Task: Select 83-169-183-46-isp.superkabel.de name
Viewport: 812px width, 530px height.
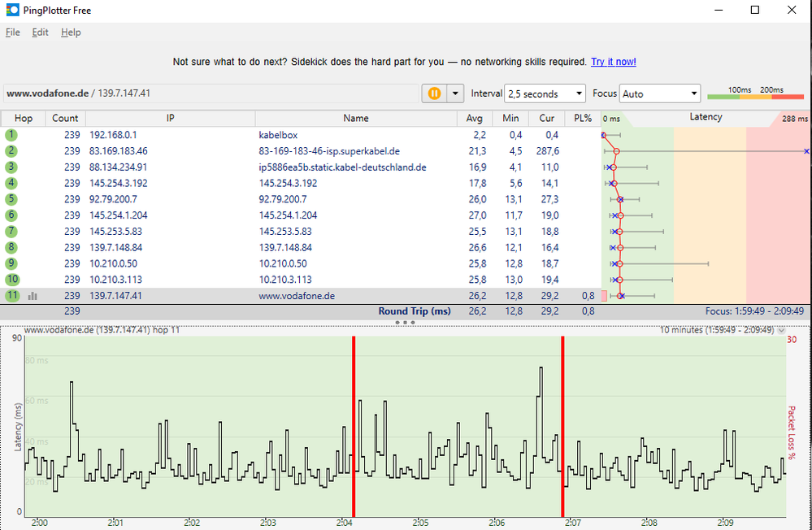Action: tap(329, 150)
